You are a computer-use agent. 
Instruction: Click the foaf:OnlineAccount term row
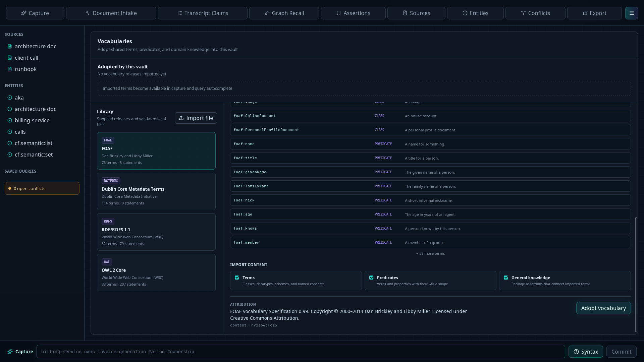(x=430, y=116)
